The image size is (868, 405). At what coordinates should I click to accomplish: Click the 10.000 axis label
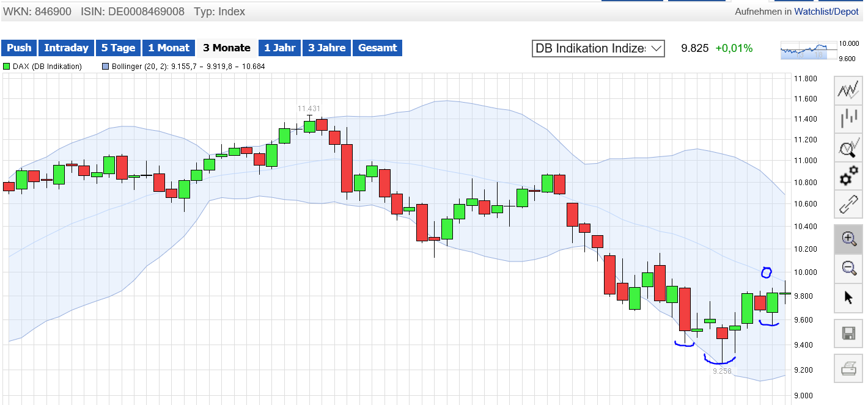click(804, 272)
